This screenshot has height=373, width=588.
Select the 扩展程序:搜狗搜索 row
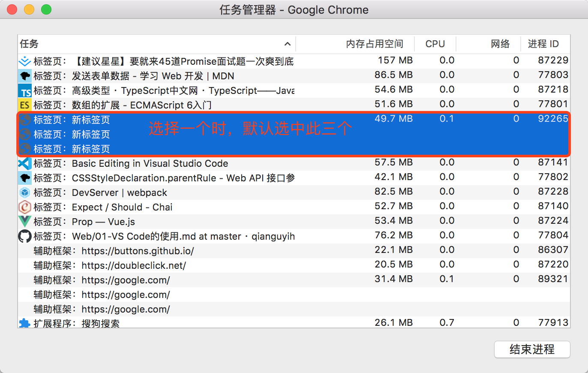coord(294,323)
